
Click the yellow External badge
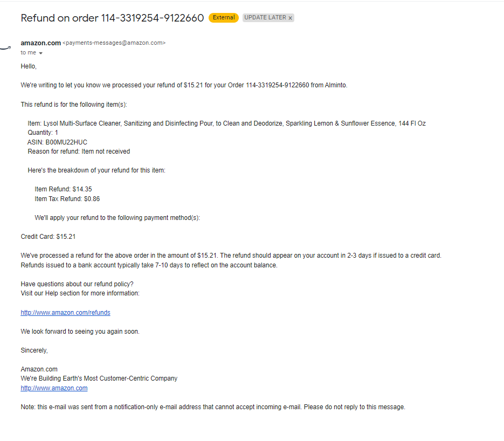coord(223,18)
